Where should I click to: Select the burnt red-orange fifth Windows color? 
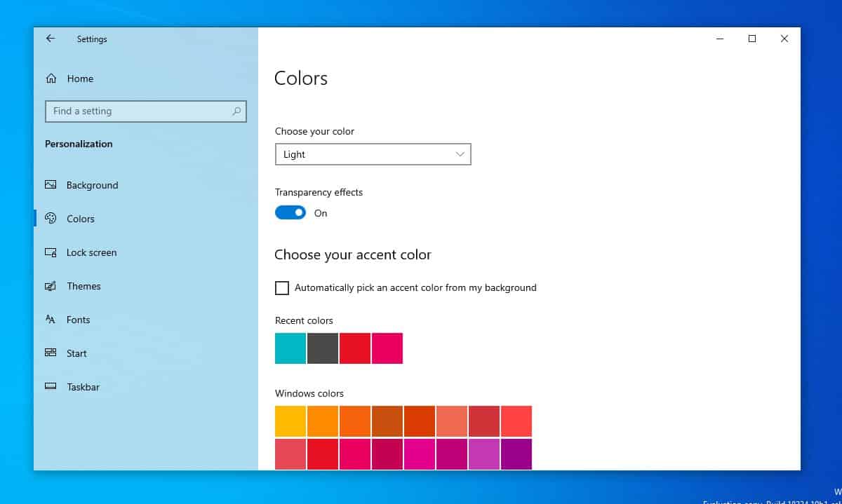coord(420,421)
